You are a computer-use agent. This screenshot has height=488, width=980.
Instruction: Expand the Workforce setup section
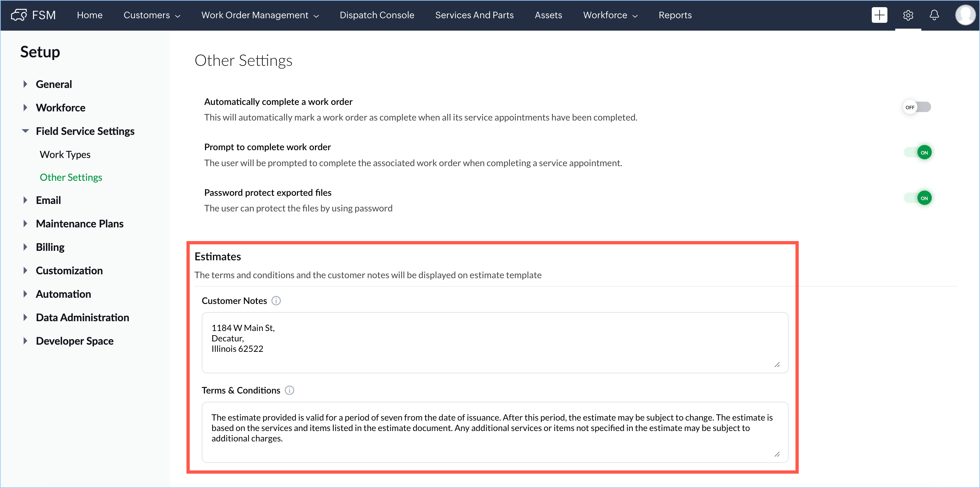point(25,108)
